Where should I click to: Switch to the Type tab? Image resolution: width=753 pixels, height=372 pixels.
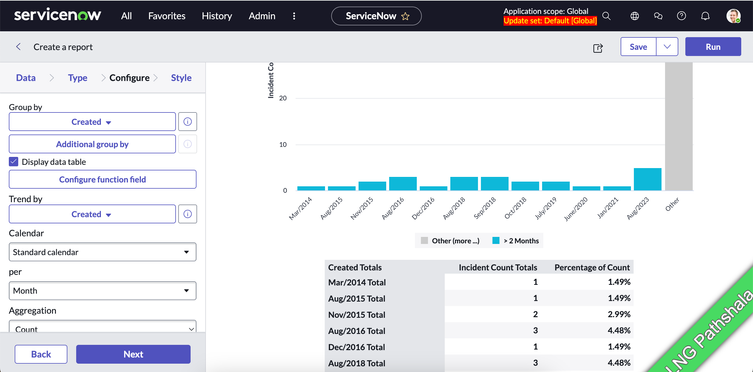point(77,78)
